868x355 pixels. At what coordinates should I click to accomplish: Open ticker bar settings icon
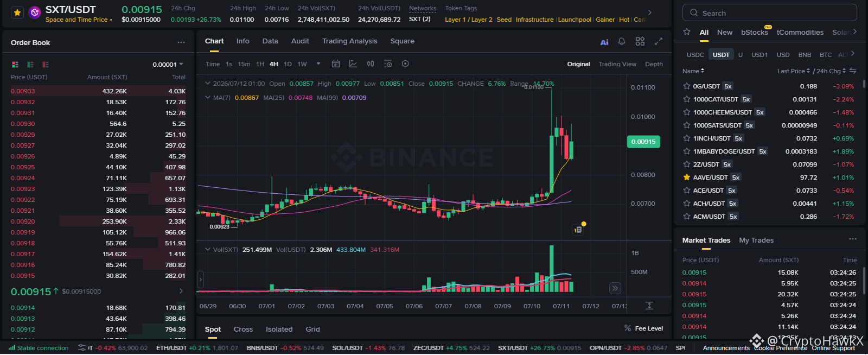pos(82,348)
